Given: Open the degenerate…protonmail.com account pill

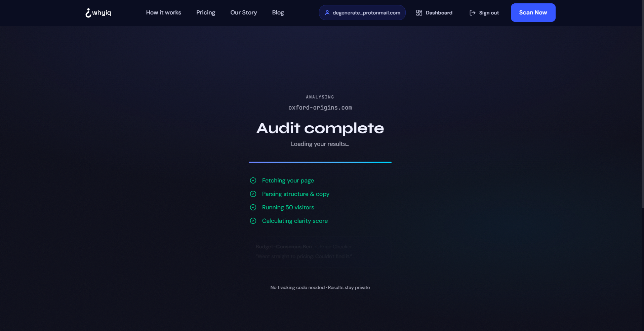Looking at the screenshot, I should (x=362, y=13).
